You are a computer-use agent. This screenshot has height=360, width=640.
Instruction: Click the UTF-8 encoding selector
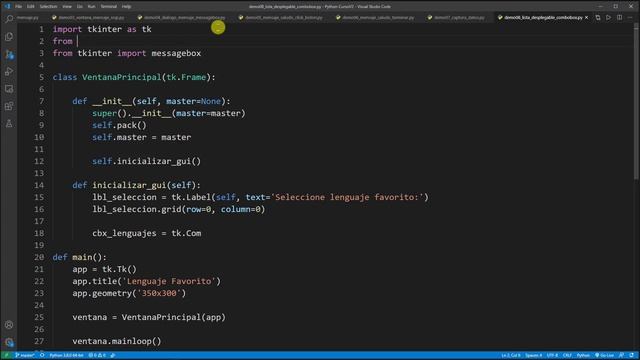[x=552, y=356]
